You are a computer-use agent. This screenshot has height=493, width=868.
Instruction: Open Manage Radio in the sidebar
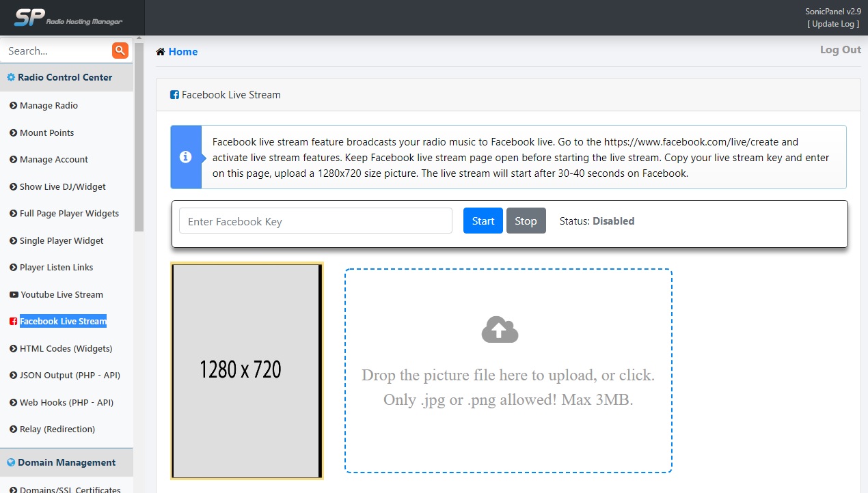pos(49,106)
